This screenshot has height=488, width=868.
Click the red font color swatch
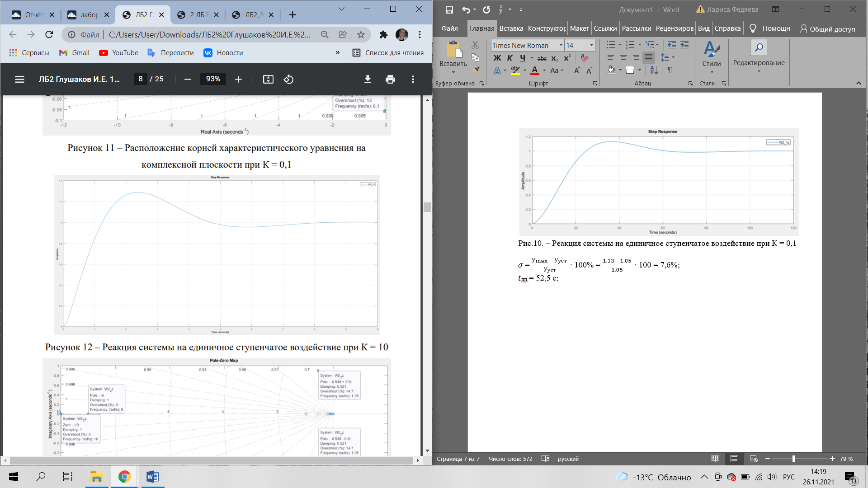tap(535, 70)
